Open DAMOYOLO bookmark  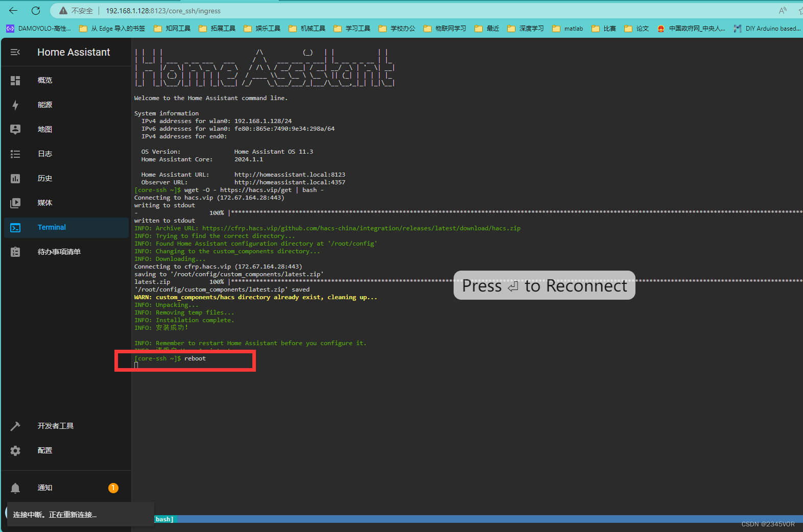(x=39, y=29)
